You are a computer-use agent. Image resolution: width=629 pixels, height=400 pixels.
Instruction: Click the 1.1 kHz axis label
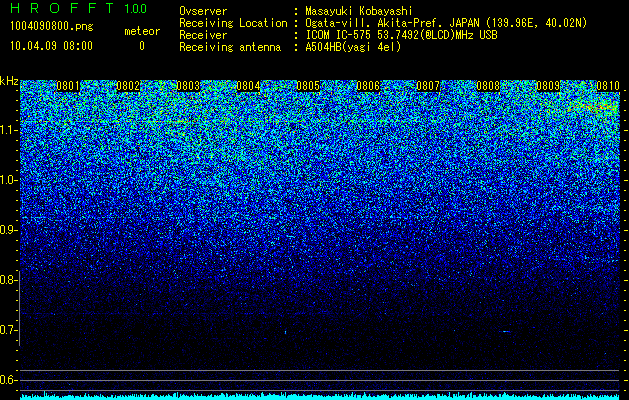(x=8, y=130)
